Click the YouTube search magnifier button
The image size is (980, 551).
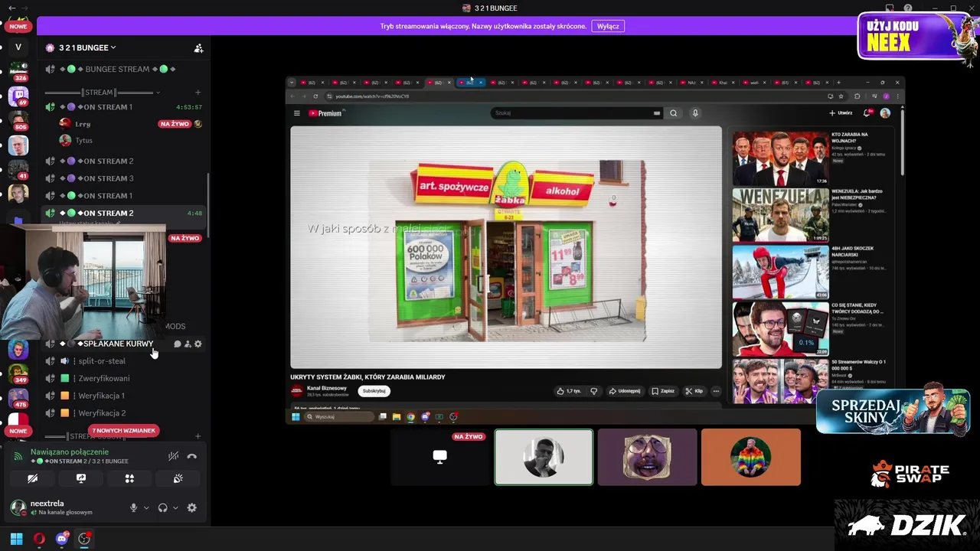[673, 113]
